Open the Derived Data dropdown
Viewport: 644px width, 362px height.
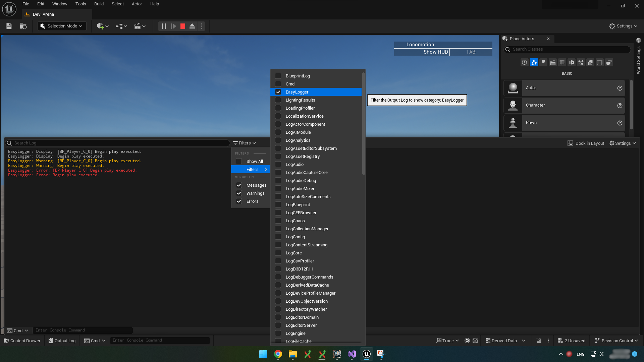[x=505, y=341]
